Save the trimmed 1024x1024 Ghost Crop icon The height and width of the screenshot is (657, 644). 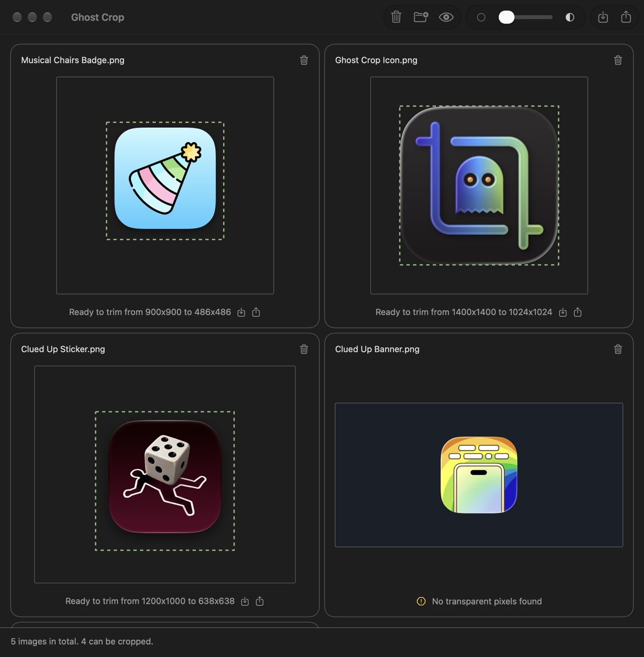(x=563, y=312)
